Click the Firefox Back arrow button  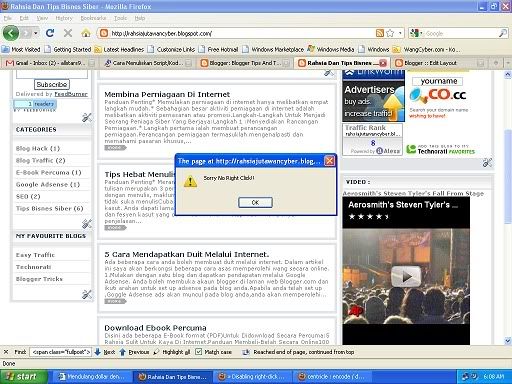tap(11, 33)
